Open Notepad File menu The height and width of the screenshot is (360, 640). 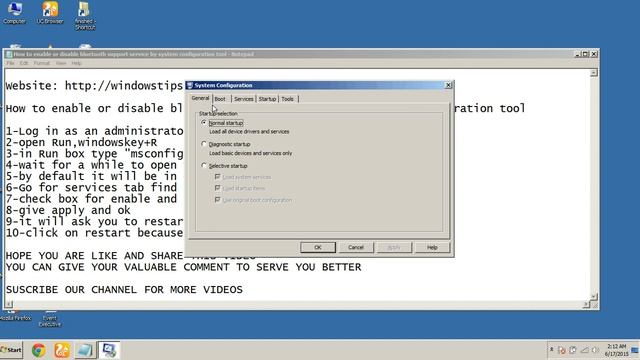[10, 63]
